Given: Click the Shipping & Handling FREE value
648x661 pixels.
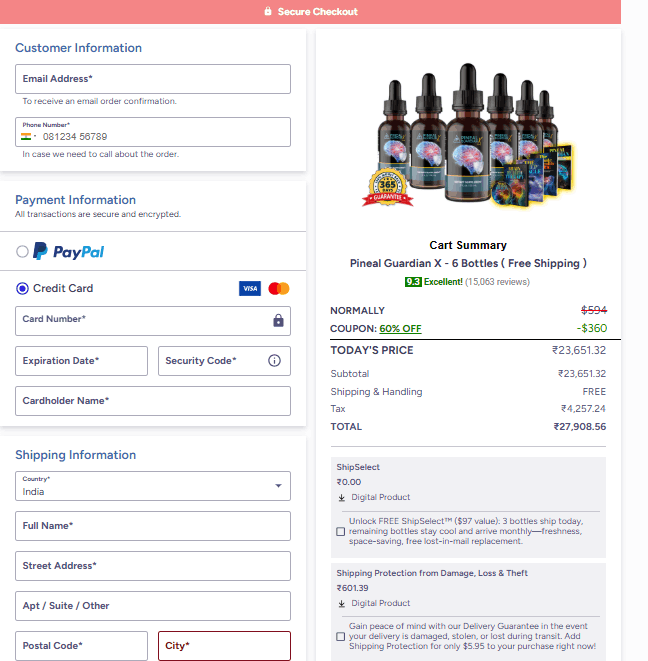Looking at the screenshot, I should [x=594, y=392].
